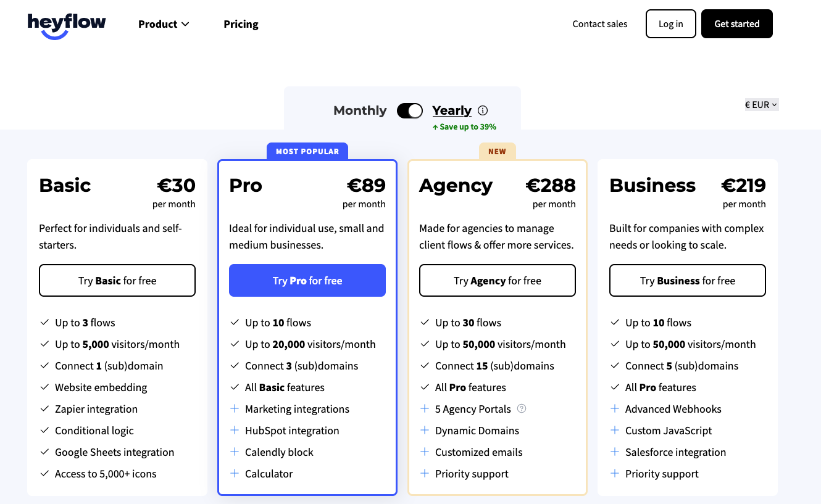
Task: Click the checkmark beside Zapier integration
Action: tap(44, 408)
